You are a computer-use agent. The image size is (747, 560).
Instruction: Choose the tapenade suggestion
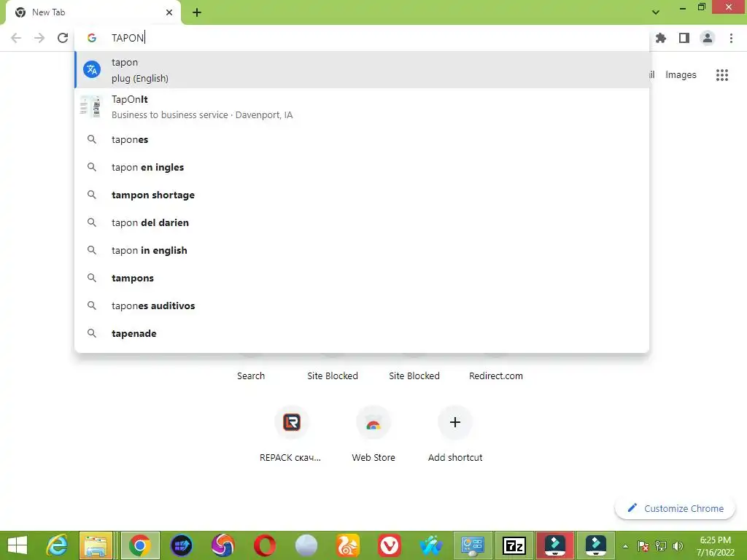point(362,332)
